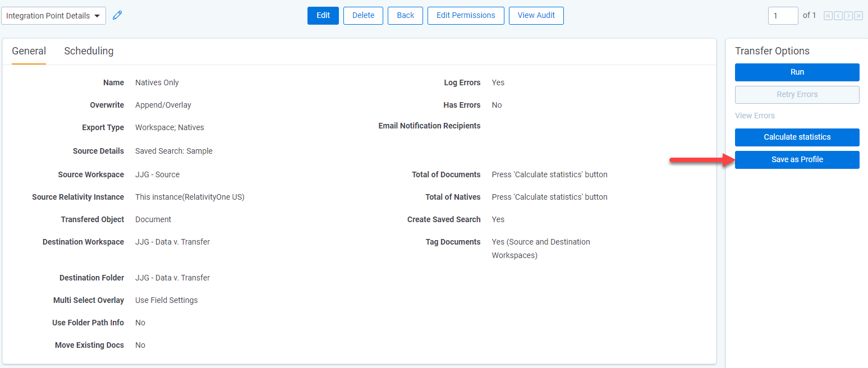Go to last record pager icon
The image size is (868, 368).
click(x=858, y=16)
